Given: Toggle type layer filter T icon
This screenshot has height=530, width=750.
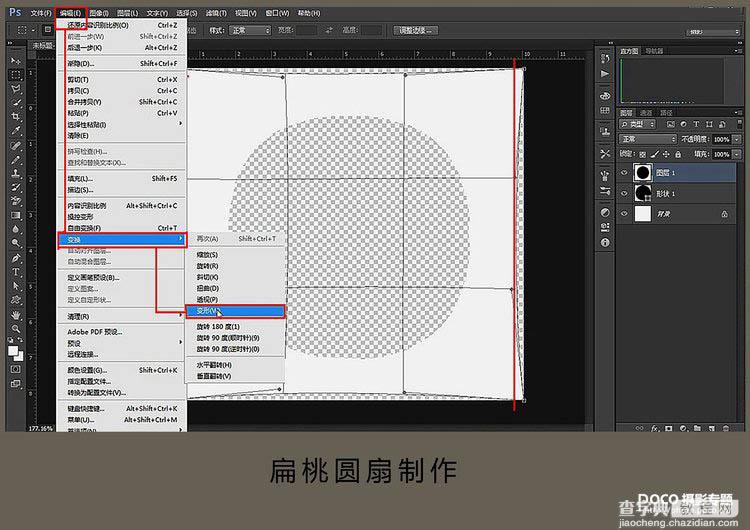Looking at the screenshot, I should [696, 124].
